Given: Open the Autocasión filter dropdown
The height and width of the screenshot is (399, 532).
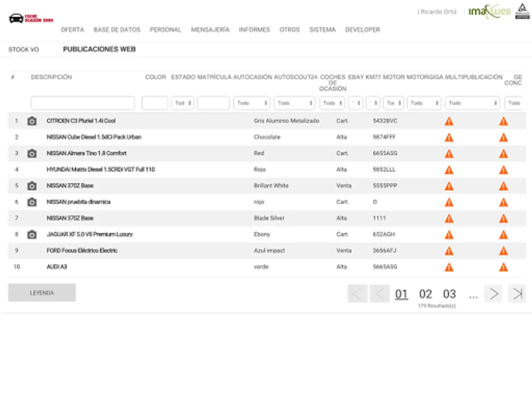Looking at the screenshot, I should point(252,103).
